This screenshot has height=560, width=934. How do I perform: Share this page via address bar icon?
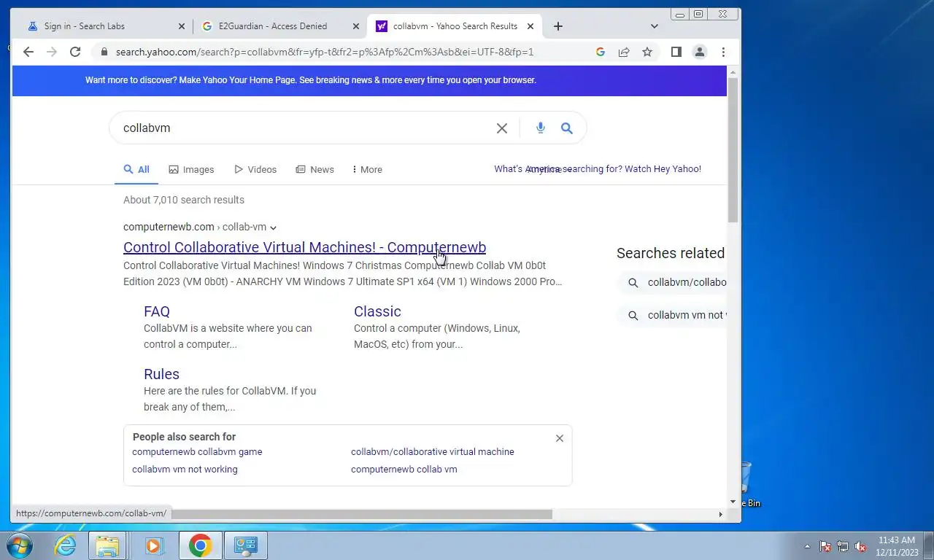tap(624, 52)
